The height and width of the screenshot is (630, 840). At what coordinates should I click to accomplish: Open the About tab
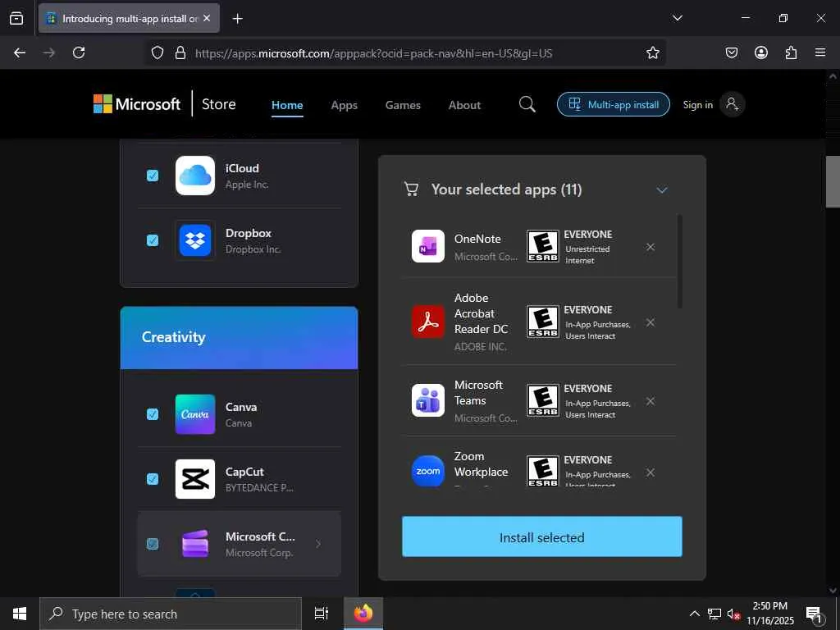coord(464,105)
